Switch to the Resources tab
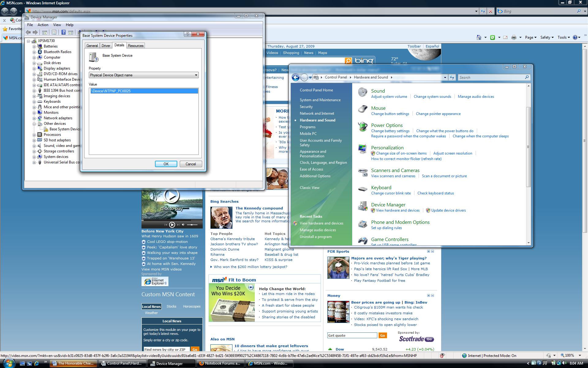The height and width of the screenshot is (368, 588). tap(136, 46)
